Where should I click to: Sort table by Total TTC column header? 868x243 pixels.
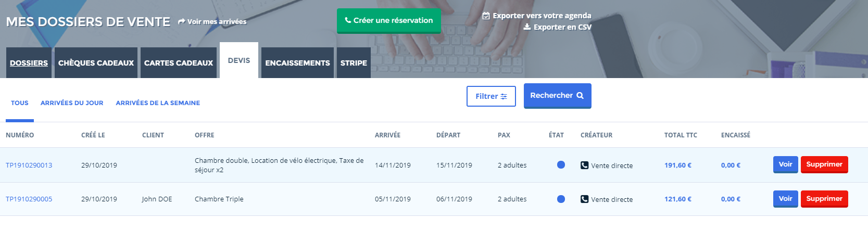(x=681, y=135)
